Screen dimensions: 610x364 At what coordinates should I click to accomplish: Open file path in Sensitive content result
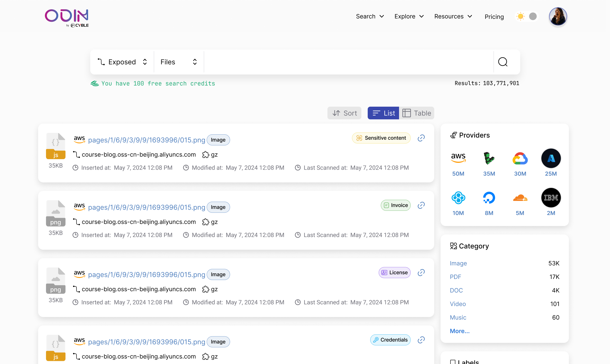pyautogui.click(x=147, y=140)
